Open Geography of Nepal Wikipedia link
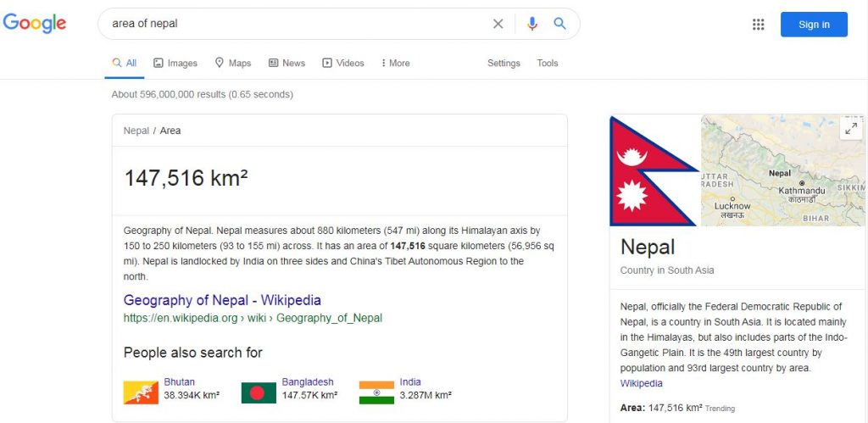Screen dimensions: 868x423 tap(222, 300)
